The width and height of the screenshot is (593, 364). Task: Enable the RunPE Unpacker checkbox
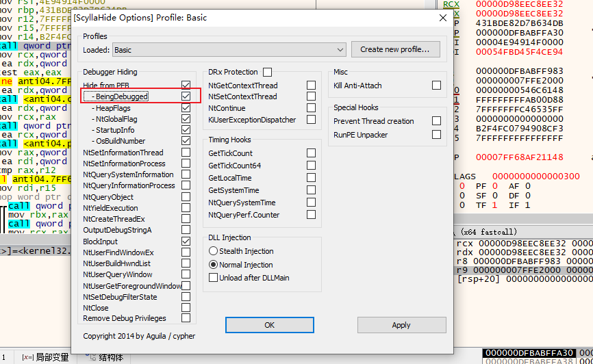click(x=436, y=135)
